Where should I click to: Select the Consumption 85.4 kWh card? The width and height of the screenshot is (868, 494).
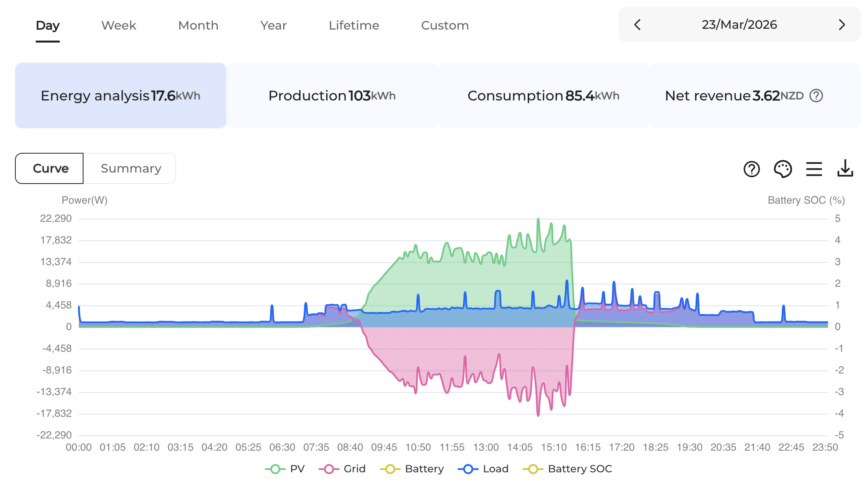click(543, 96)
